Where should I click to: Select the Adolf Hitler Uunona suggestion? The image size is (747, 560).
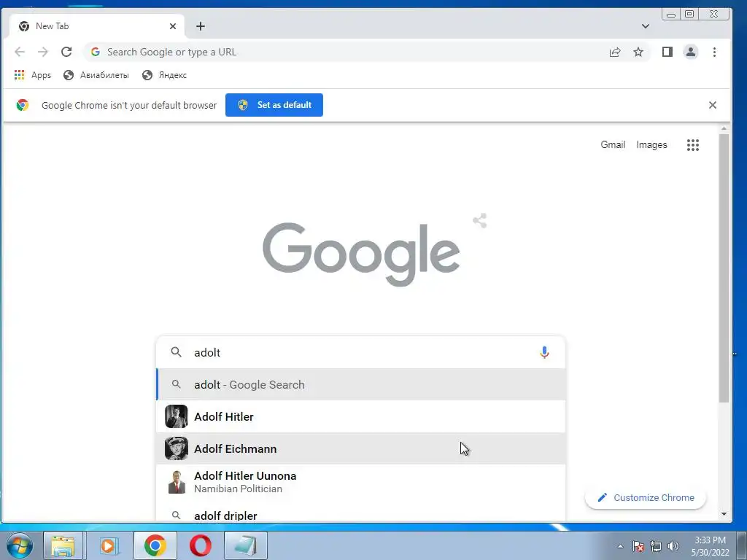point(360,482)
